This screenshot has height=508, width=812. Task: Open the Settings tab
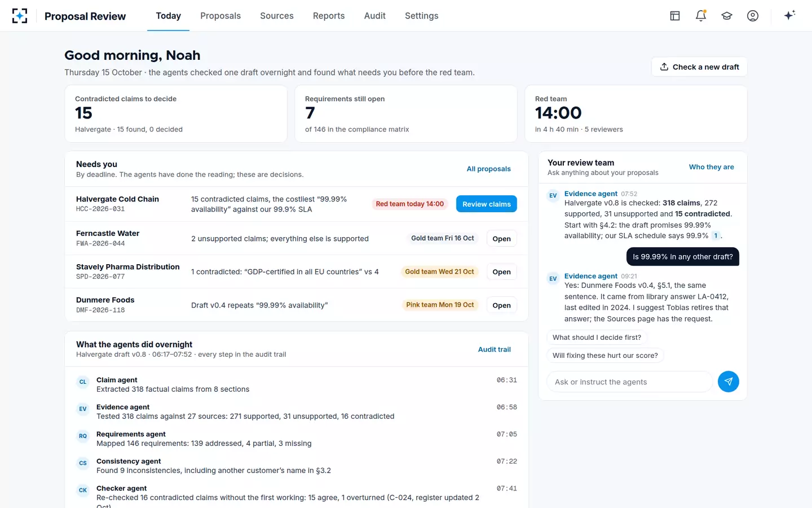coord(422,16)
